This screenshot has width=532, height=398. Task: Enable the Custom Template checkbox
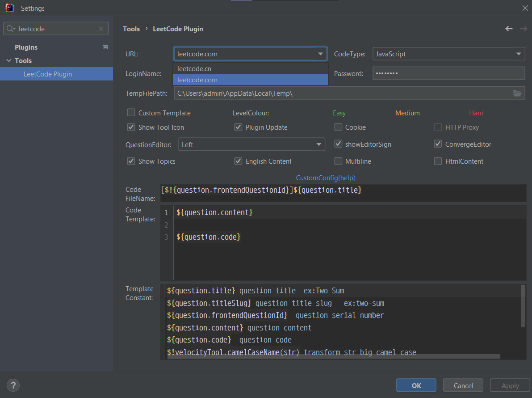[131, 112]
